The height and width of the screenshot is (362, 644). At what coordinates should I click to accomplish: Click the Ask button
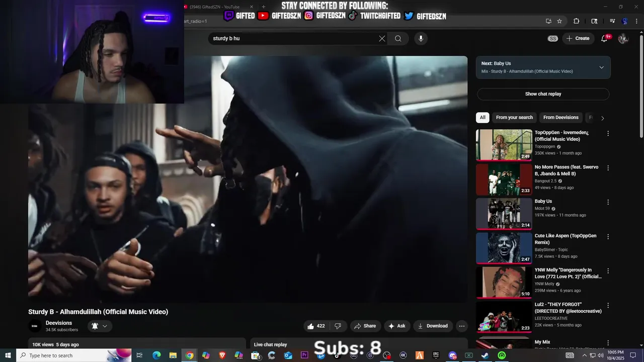396,326
